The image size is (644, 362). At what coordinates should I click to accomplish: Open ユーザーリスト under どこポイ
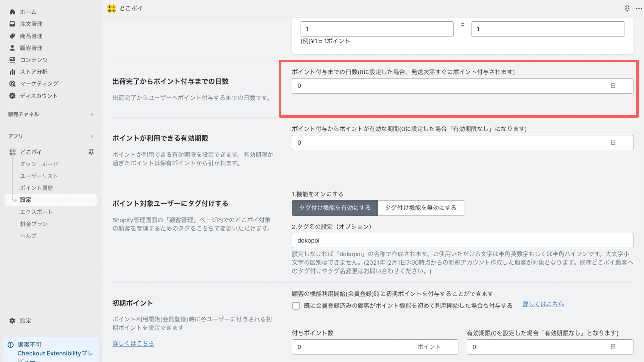point(39,176)
